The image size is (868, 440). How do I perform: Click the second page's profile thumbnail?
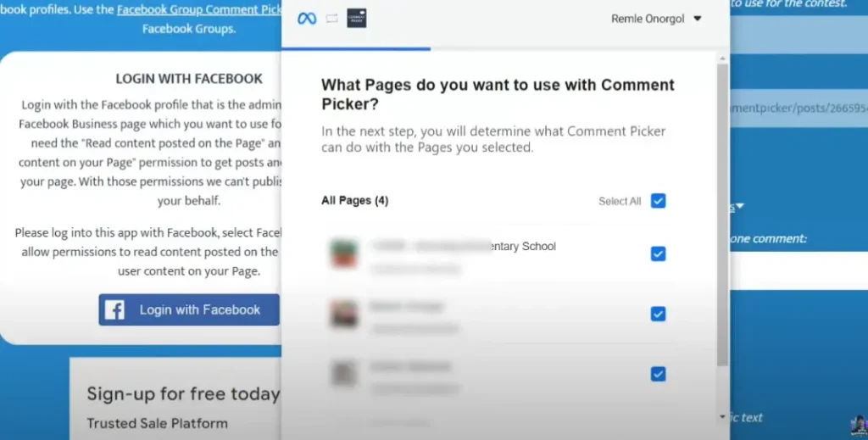344,314
